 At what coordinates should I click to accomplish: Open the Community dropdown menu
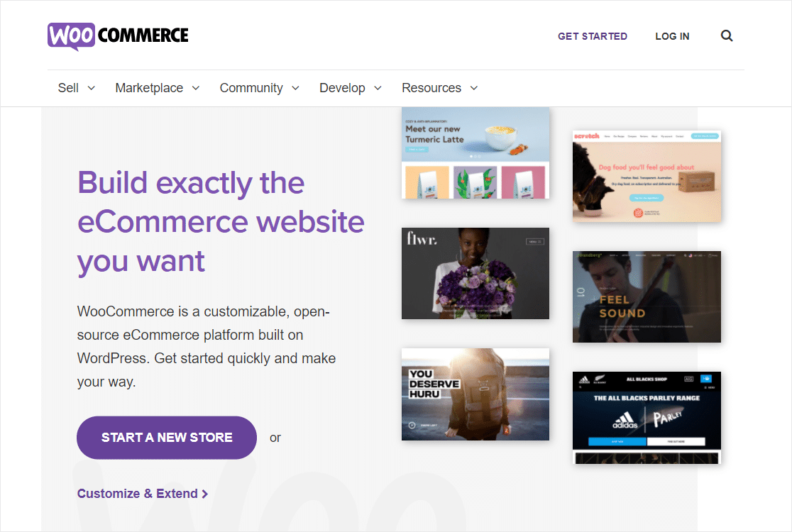click(x=259, y=88)
